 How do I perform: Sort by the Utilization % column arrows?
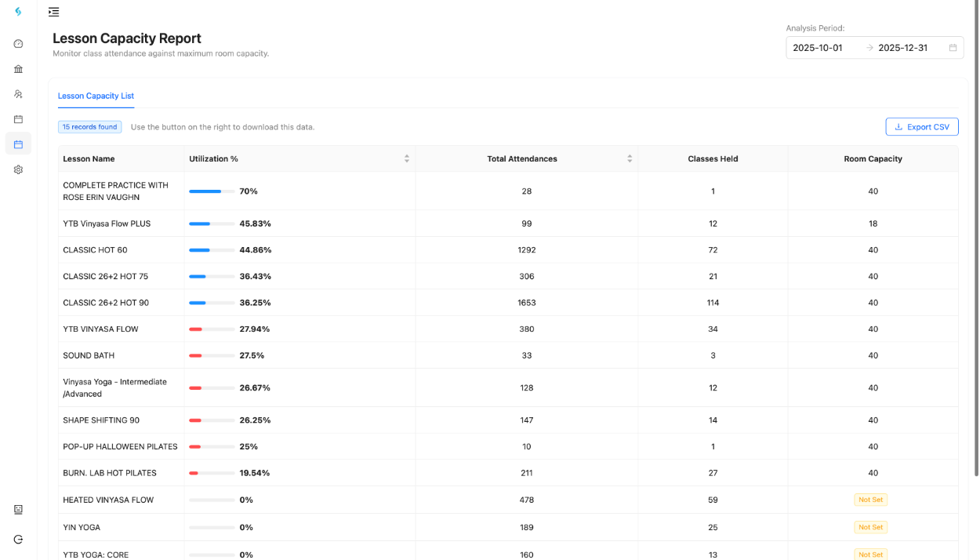click(x=407, y=158)
